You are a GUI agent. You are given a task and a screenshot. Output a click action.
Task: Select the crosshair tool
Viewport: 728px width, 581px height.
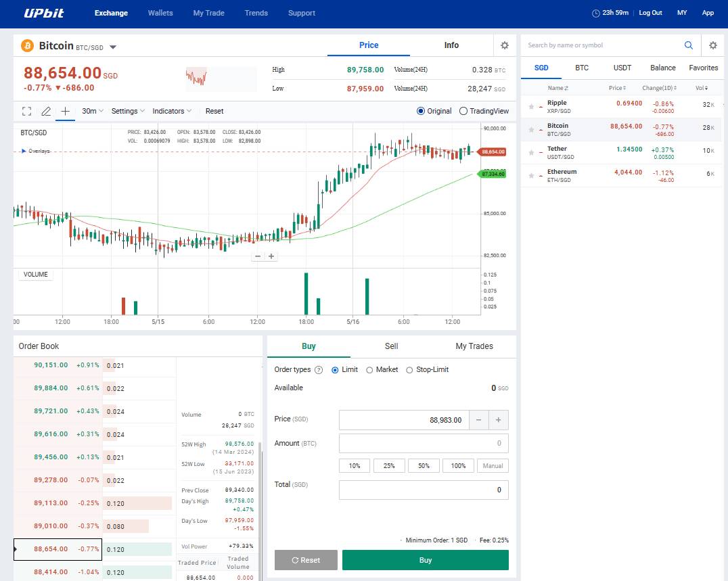point(66,111)
